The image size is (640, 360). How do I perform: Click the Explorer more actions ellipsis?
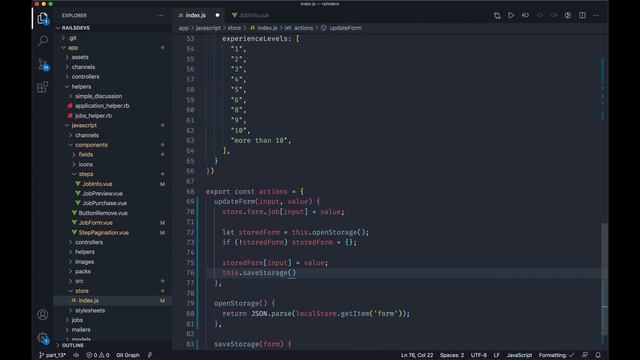tap(160, 16)
